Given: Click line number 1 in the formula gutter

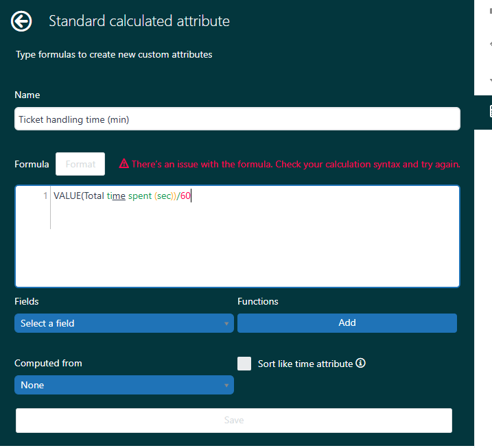Looking at the screenshot, I should 45,196.
